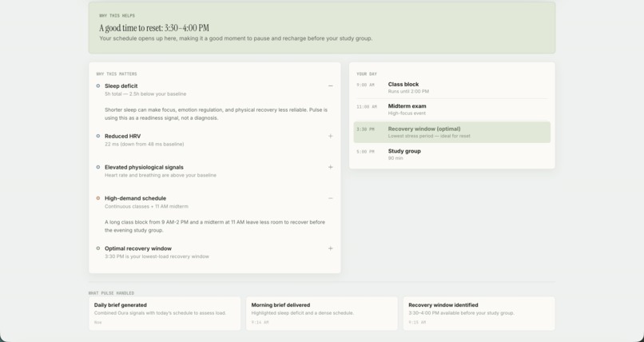This screenshot has height=342, width=644.
Task: Click the Elevated physiological signals bullet indicator
Action: pyautogui.click(x=97, y=167)
